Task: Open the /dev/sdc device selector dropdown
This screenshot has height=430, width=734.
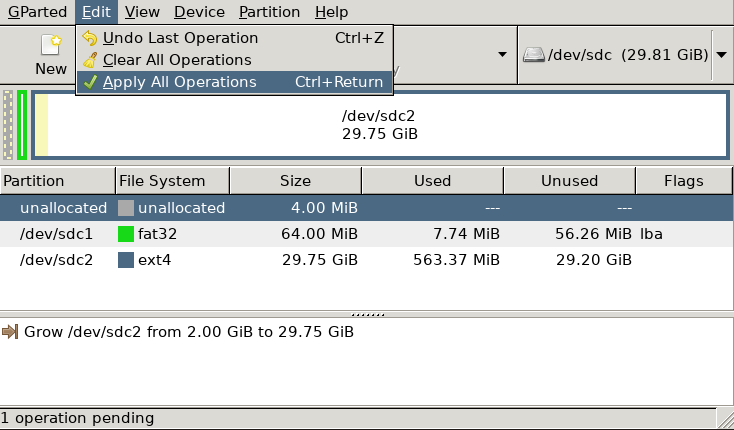Action: tap(624, 55)
